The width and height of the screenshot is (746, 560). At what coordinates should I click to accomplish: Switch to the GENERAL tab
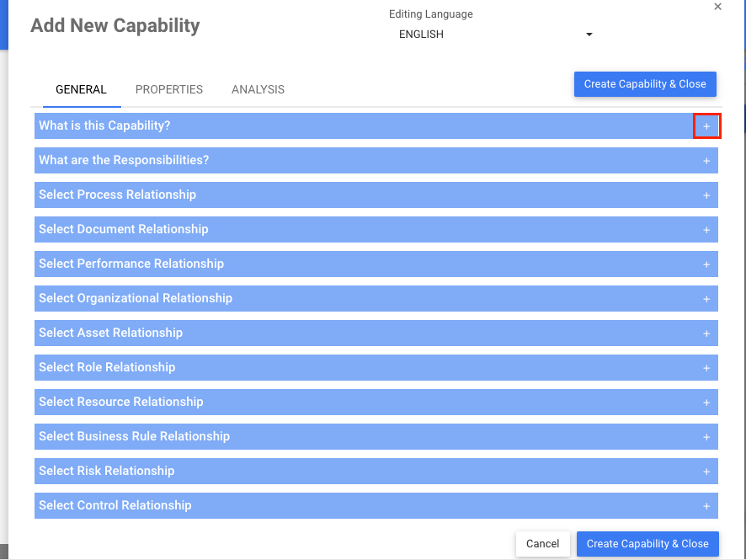point(82,89)
